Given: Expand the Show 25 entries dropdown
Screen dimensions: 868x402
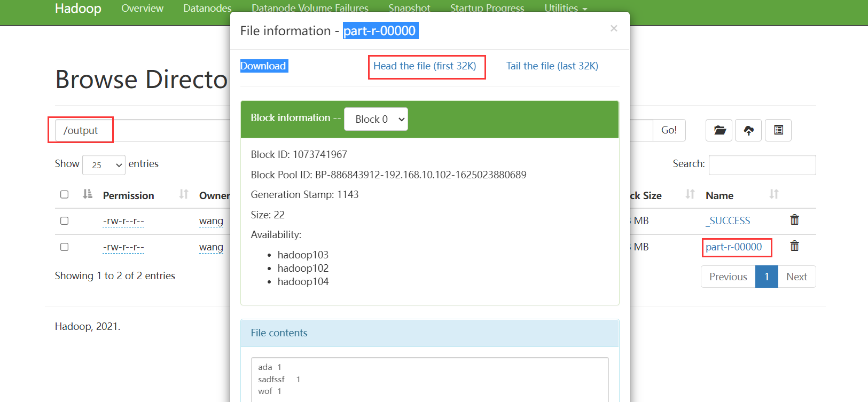Looking at the screenshot, I should point(104,165).
